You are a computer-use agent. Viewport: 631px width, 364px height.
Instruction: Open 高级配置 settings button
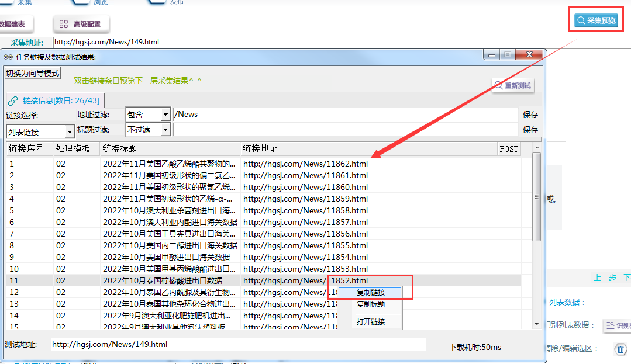[x=81, y=24]
